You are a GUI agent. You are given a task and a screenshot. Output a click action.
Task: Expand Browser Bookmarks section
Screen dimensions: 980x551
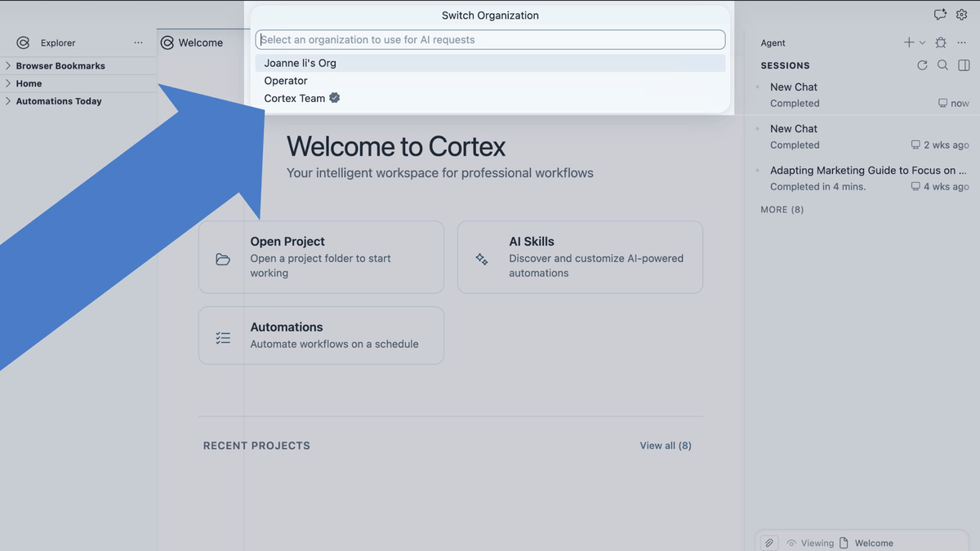click(x=60, y=66)
